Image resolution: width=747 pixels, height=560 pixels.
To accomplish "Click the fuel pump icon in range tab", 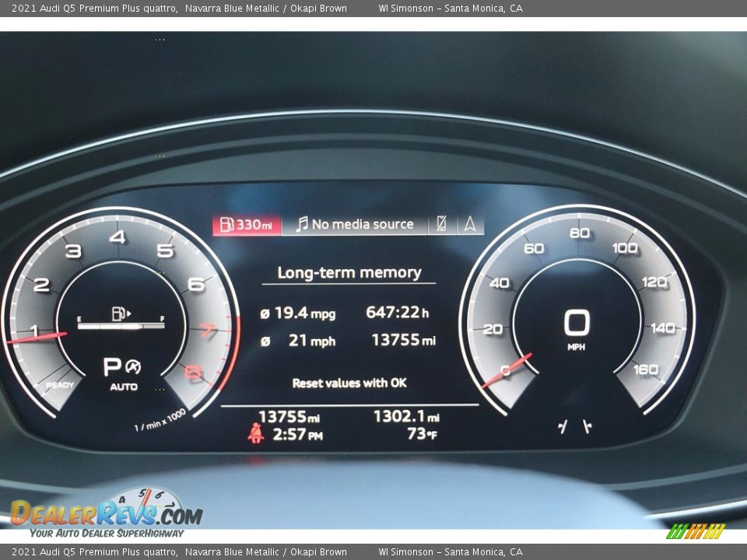I will click(226, 224).
